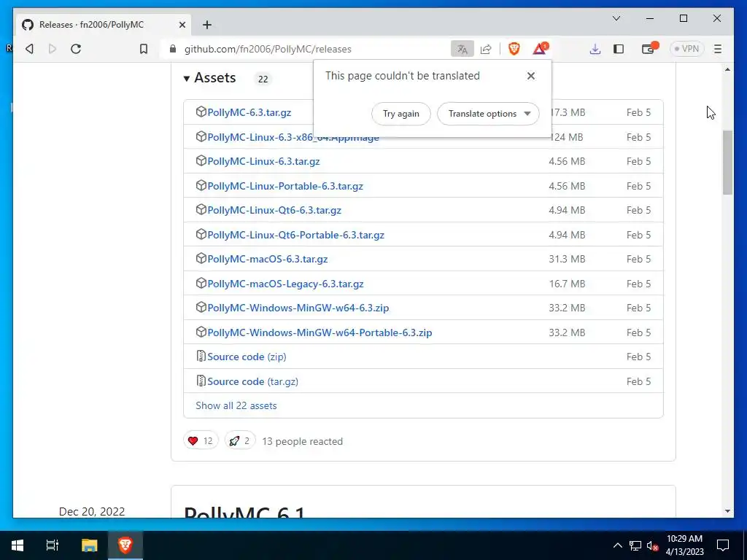Image resolution: width=747 pixels, height=560 pixels.
Task: Open Task View on taskbar
Action: pyautogui.click(x=53, y=545)
